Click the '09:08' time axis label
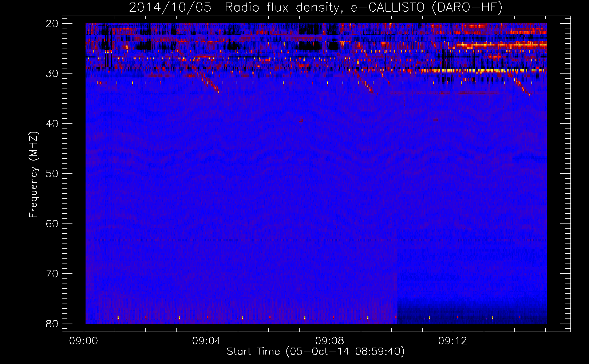Screen dimensions: 589x364 330,341
